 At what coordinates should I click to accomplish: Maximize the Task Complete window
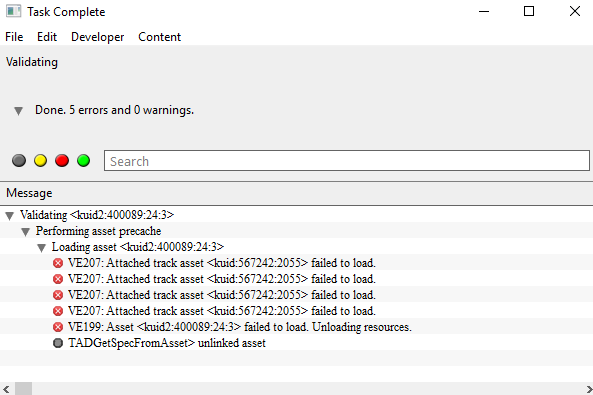coord(529,11)
